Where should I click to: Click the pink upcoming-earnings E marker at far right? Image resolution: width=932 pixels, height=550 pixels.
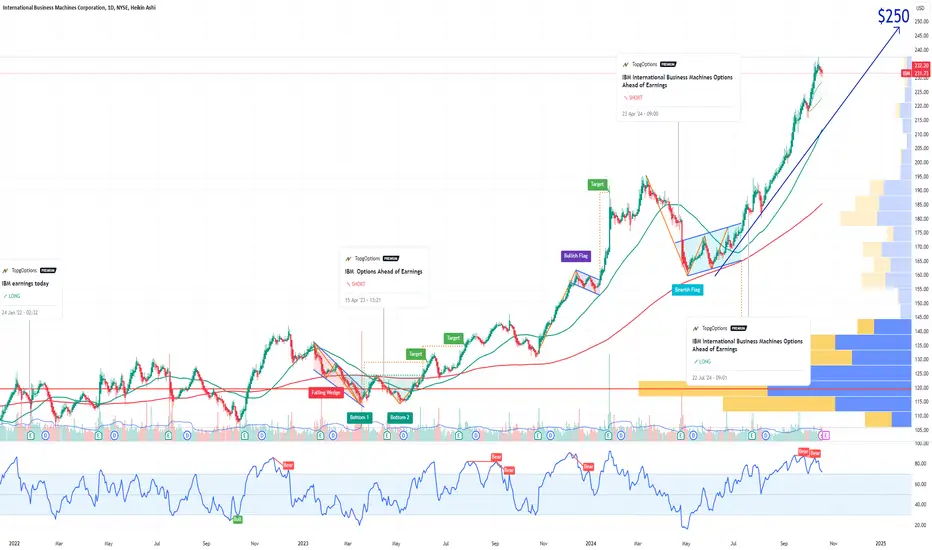coord(825,436)
